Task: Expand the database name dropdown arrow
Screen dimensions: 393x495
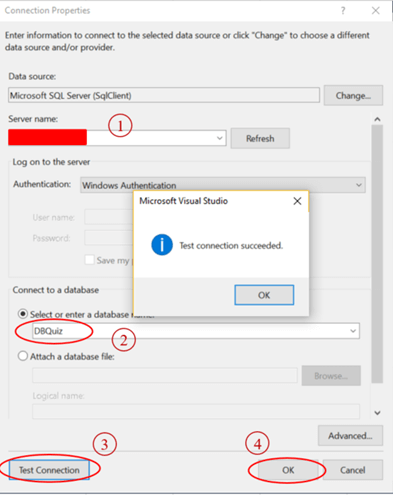Action: pos(353,331)
